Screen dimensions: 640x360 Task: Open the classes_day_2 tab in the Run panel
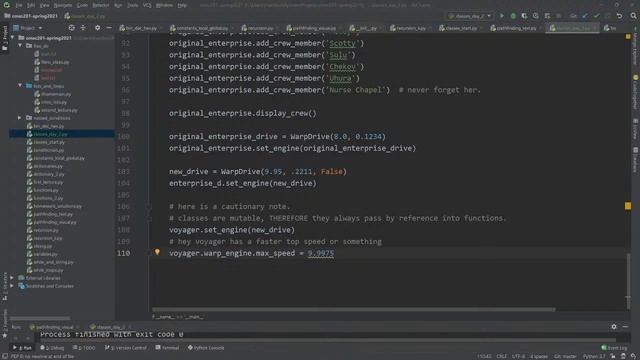110,327
